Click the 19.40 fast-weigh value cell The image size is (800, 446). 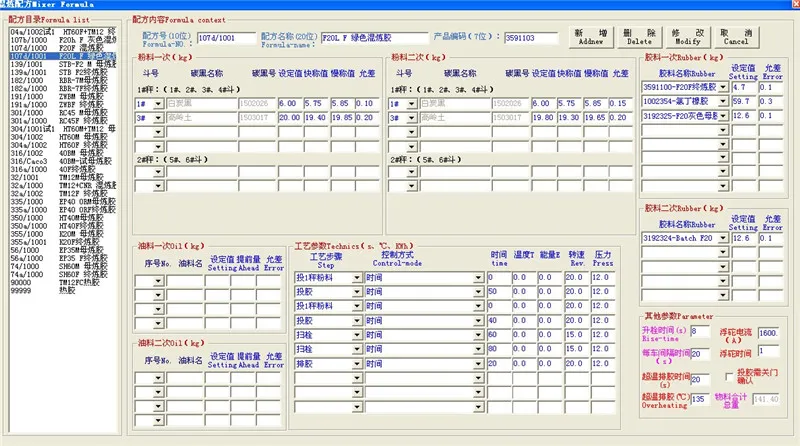pos(316,118)
